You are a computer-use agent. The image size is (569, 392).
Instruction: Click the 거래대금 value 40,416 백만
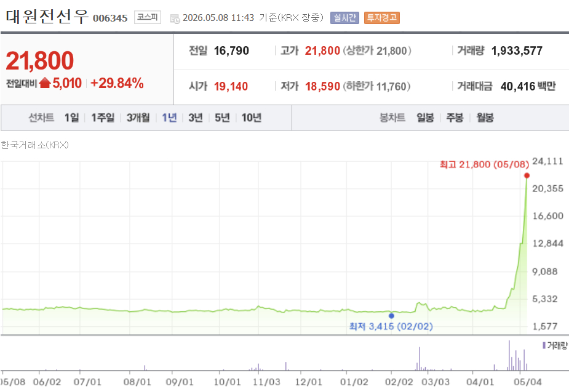pos(528,86)
